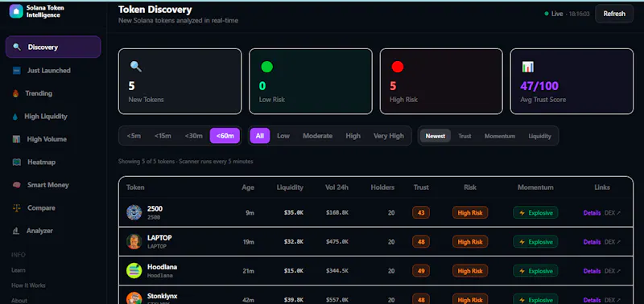This screenshot has width=644, height=304.
Task: Open Details for the LAPTOP token
Action: coord(592,242)
